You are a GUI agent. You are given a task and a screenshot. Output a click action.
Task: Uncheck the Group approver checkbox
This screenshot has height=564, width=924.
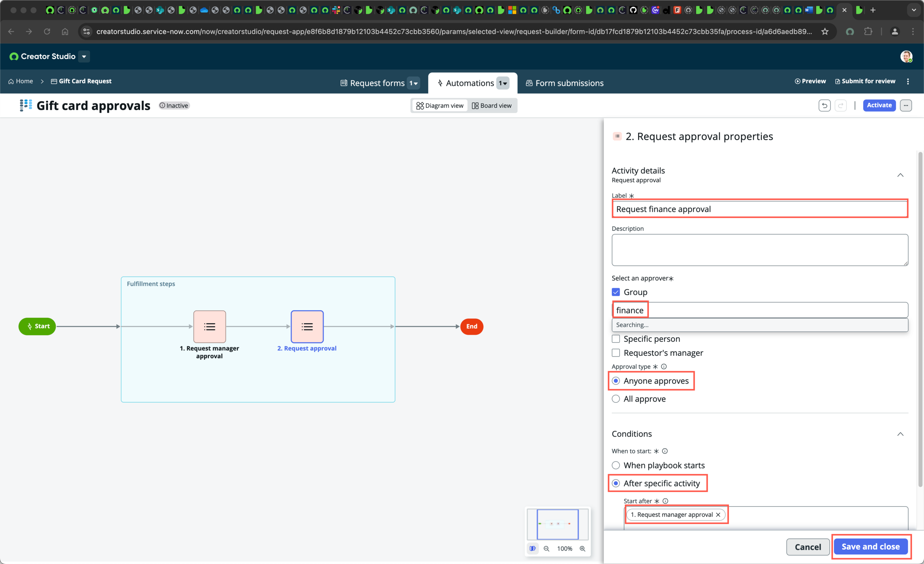point(616,292)
